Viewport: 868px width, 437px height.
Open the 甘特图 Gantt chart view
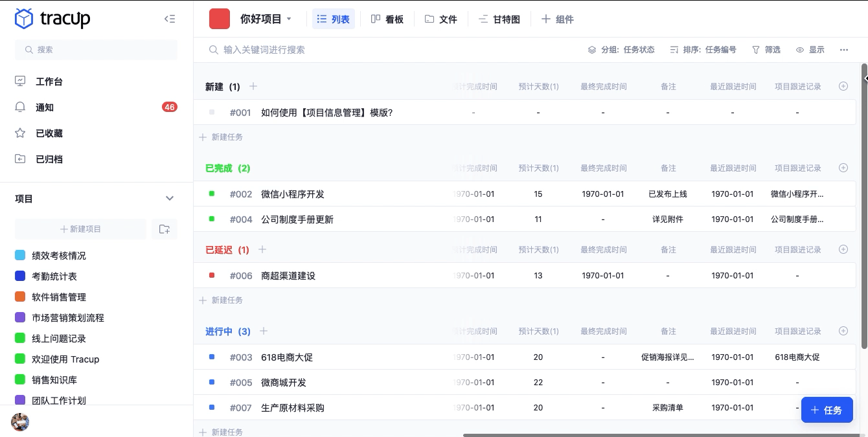pyautogui.click(x=499, y=19)
